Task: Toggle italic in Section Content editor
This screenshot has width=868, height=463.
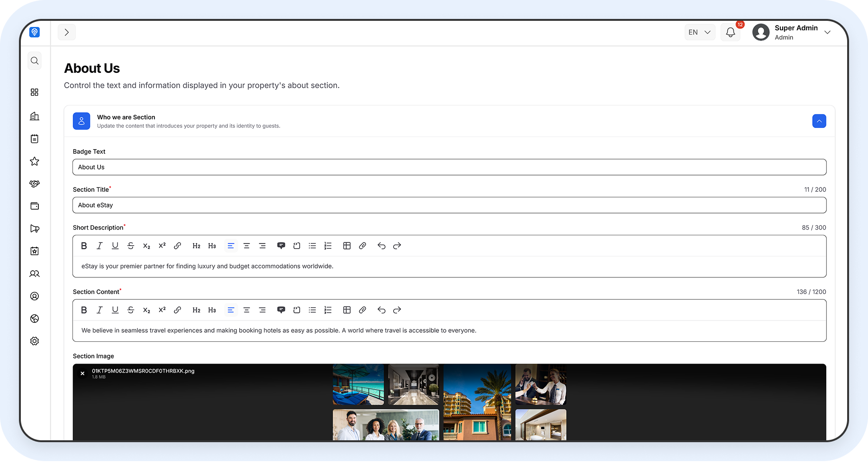Action: point(99,310)
